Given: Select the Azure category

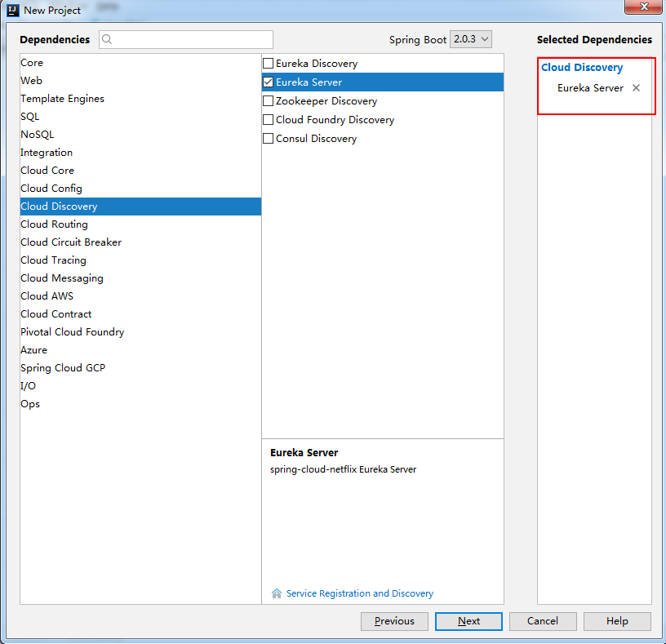Looking at the screenshot, I should coord(140,350).
